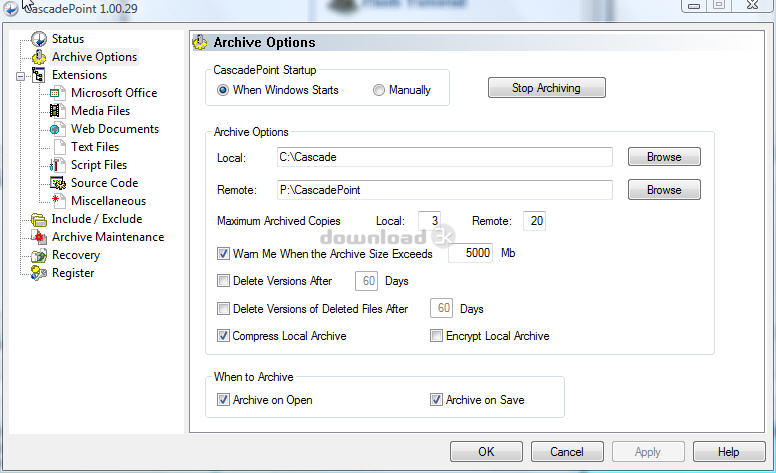The height and width of the screenshot is (473, 776).
Task: Open Media Files extensions
Action: tap(100, 111)
